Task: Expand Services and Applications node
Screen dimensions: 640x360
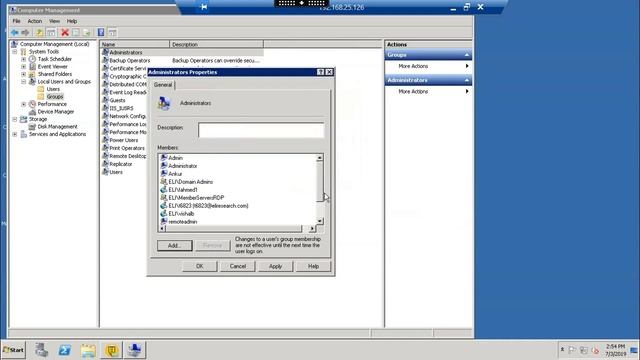Action: point(15,134)
